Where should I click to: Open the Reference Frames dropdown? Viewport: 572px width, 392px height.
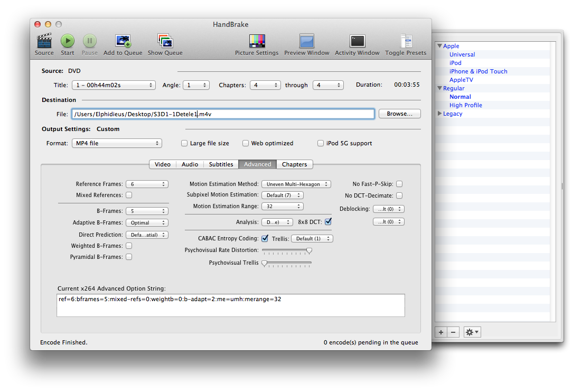click(x=147, y=184)
